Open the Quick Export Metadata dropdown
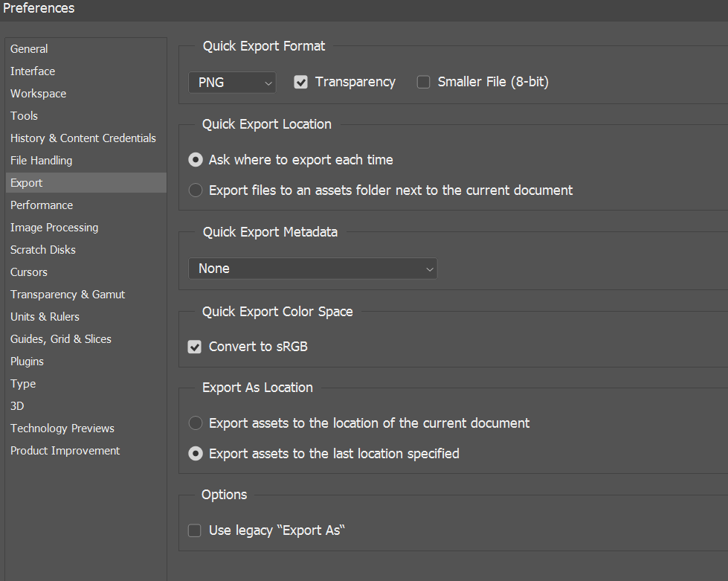Screen dimensions: 728x581 [x=312, y=269]
